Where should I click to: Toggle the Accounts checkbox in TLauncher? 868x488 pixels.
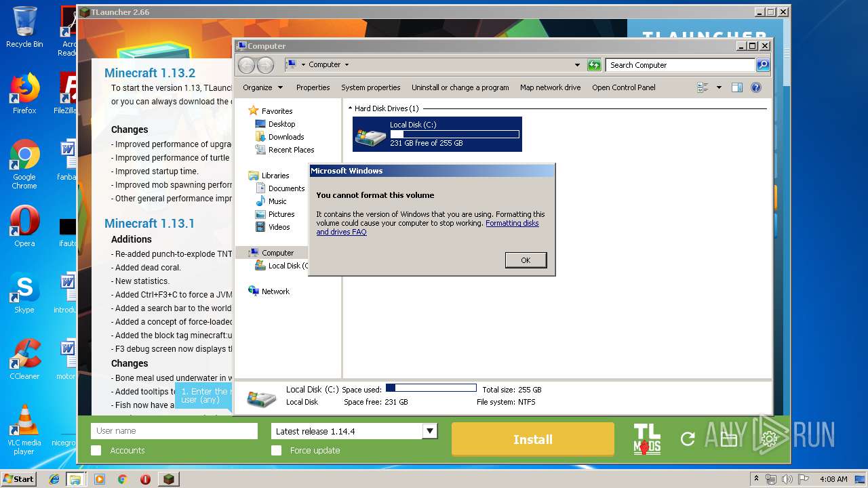(96, 451)
